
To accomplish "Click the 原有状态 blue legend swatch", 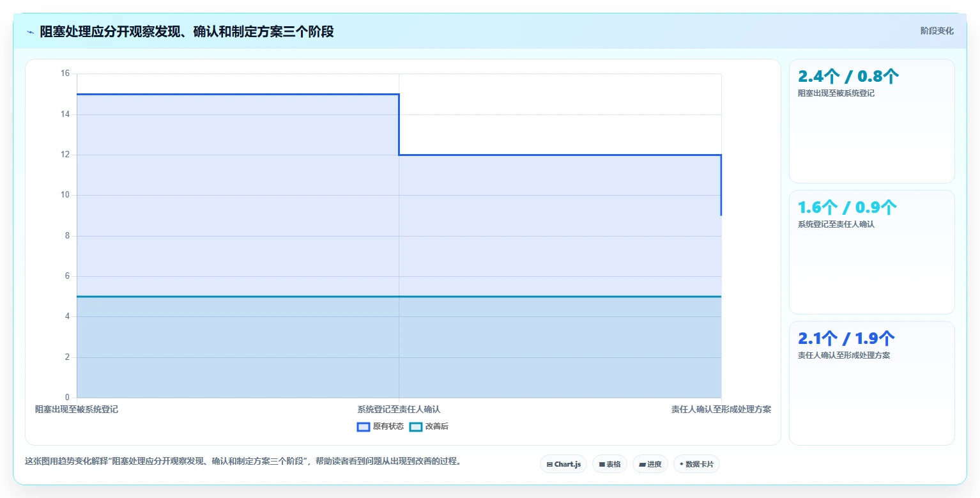I will click(364, 426).
